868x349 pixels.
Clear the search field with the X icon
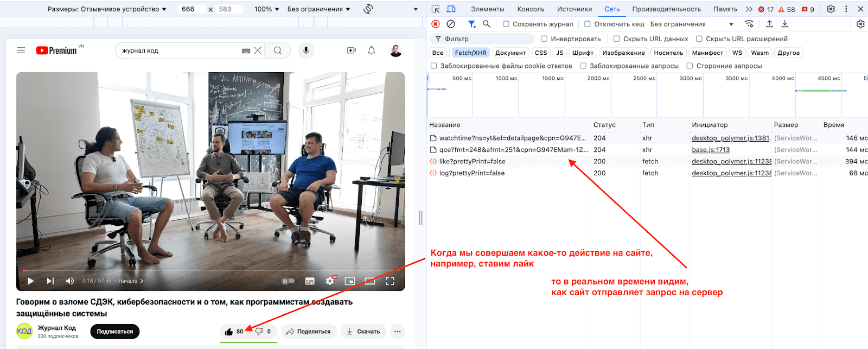(258, 50)
